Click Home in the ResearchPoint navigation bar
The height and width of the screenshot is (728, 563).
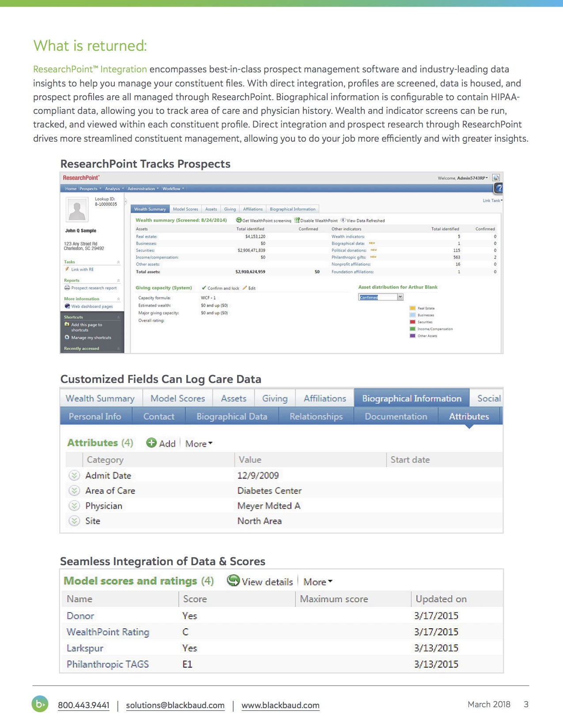[x=71, y=189]
